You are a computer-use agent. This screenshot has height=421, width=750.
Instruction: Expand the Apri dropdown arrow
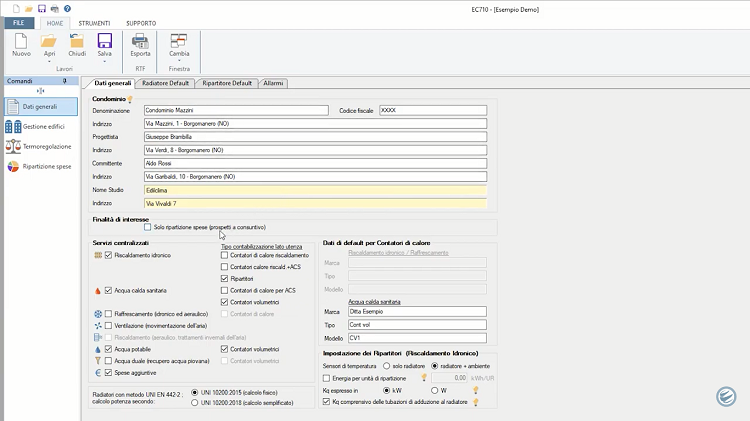pos(48,60)
